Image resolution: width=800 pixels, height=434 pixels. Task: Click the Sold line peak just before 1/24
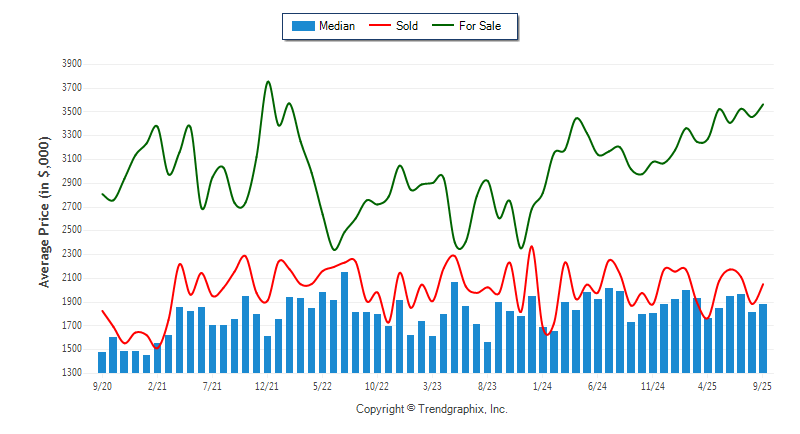531,247
